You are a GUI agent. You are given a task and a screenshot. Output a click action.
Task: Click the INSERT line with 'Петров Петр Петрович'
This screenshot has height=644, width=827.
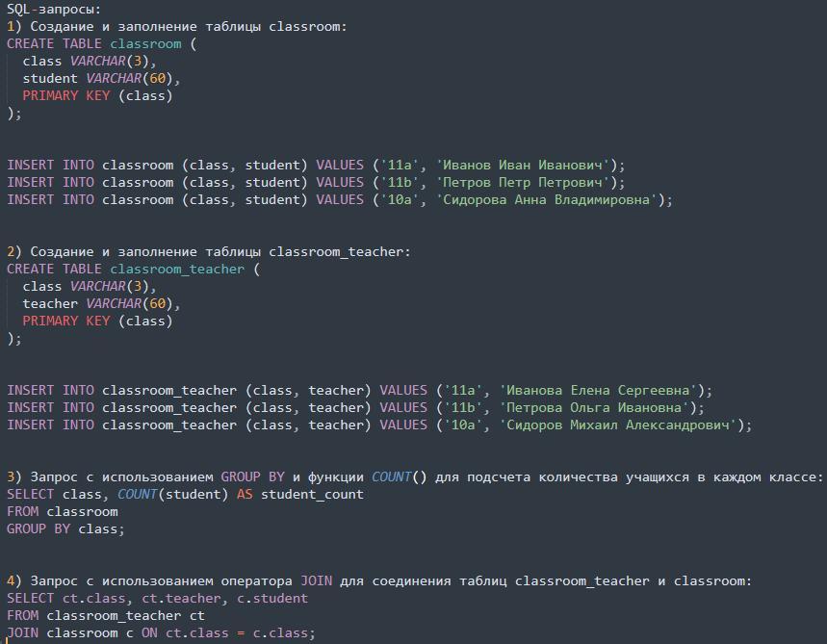[316, 183]
